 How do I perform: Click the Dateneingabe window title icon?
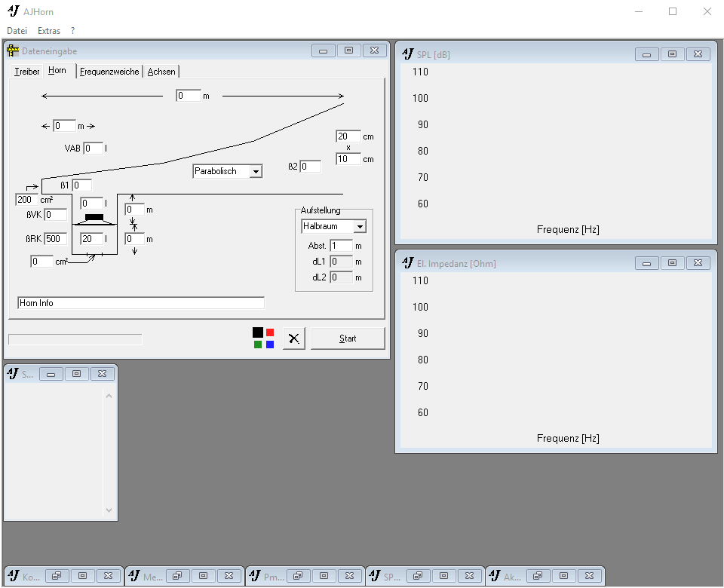click(13, 51)
